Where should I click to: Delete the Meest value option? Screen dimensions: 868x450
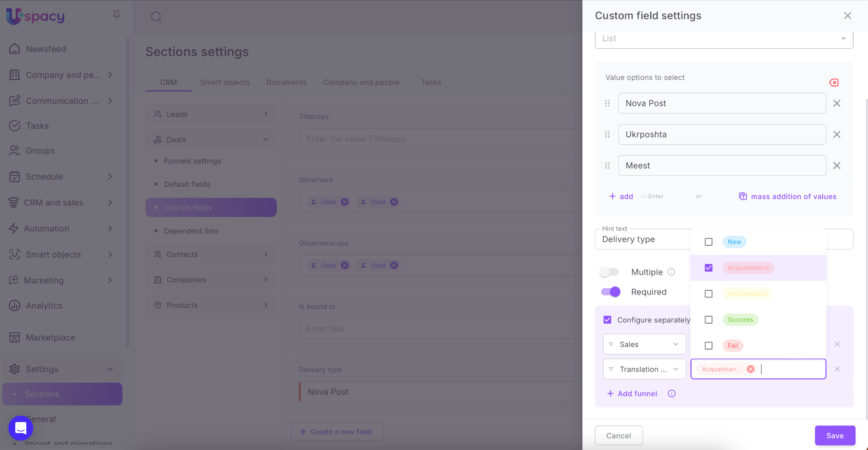pyautogui.click(x=837, y=166)
